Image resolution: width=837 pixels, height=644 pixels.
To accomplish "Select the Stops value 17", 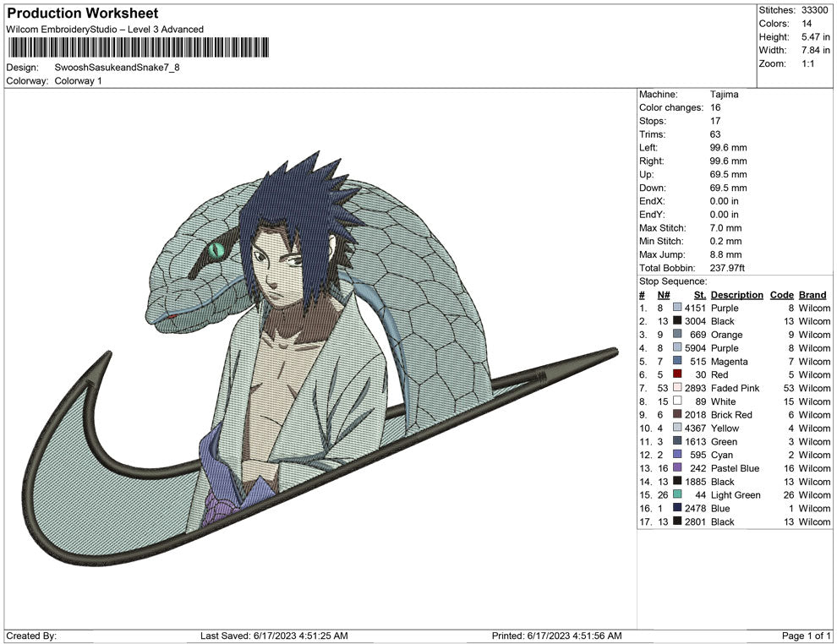I will [x=715, y=121].
